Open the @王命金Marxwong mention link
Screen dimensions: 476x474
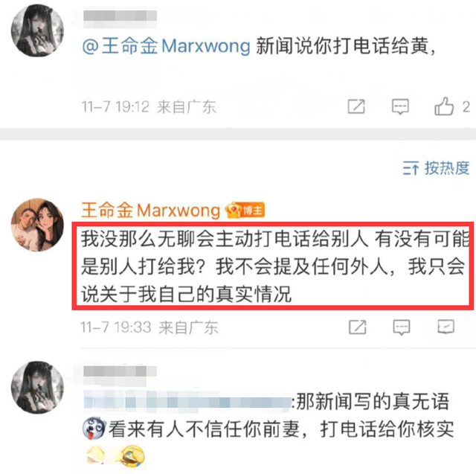click(166, 46)
